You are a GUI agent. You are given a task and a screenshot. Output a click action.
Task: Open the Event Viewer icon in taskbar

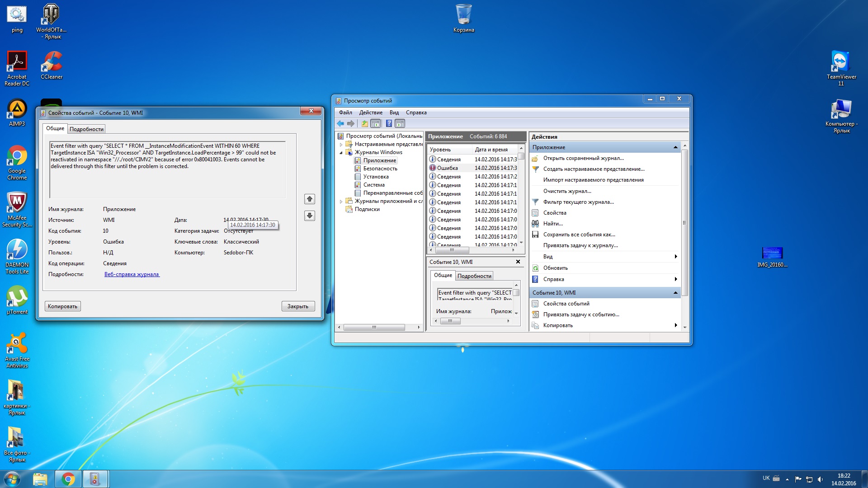(x=94, y=479)
